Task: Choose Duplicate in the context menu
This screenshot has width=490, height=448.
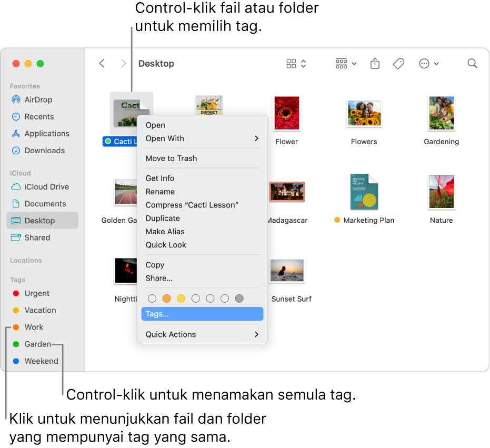Action: pos(202,218)
